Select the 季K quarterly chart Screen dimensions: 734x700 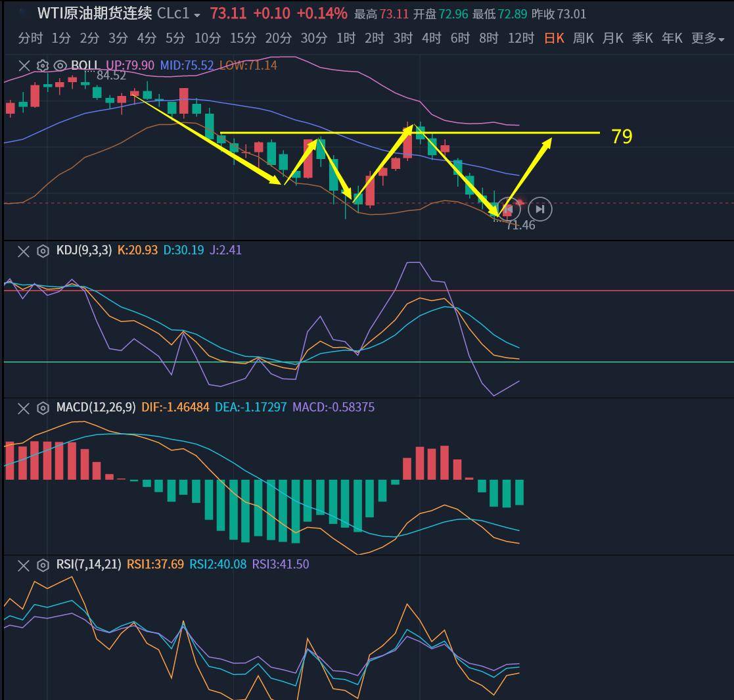point(642,38)
